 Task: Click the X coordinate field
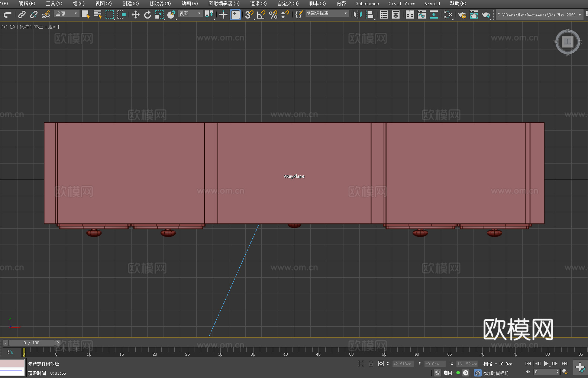[403, 364]
